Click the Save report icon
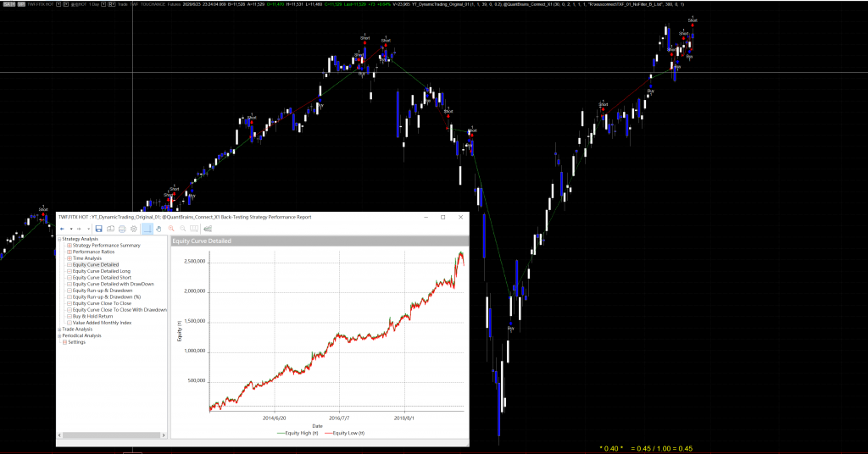 click(99, 229)
